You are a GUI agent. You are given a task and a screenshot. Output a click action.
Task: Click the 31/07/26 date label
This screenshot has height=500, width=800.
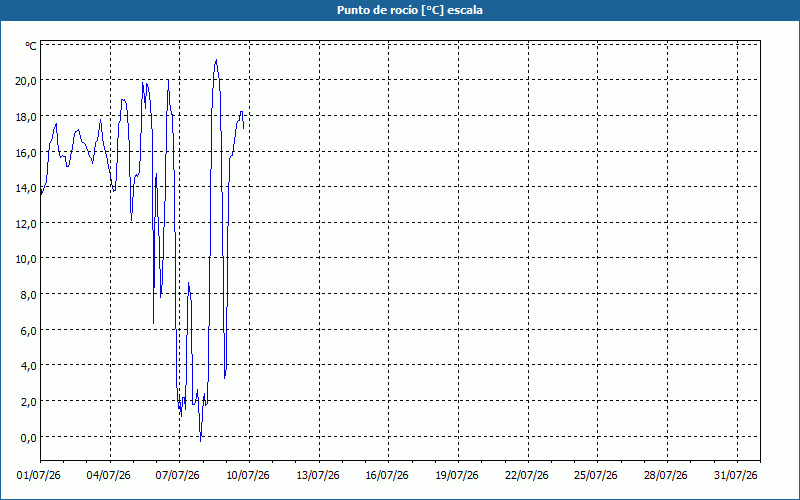click(736, 476)
